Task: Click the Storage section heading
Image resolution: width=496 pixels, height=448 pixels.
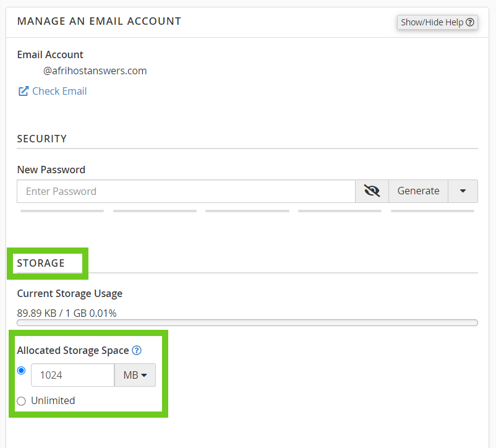Action: pyautogui.click(x=41, y=263)
